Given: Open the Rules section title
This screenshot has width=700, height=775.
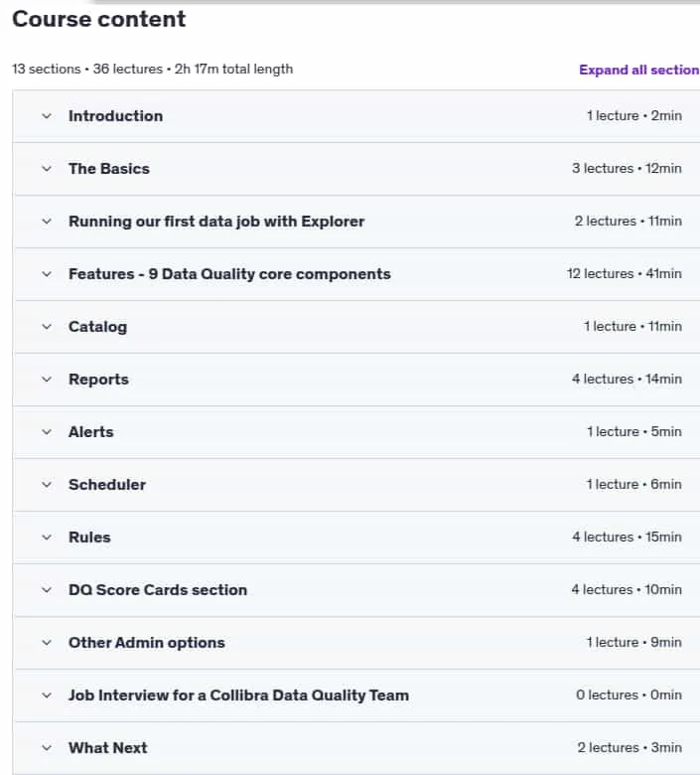Looking at the screenshot, I should [x=89, y=538].
